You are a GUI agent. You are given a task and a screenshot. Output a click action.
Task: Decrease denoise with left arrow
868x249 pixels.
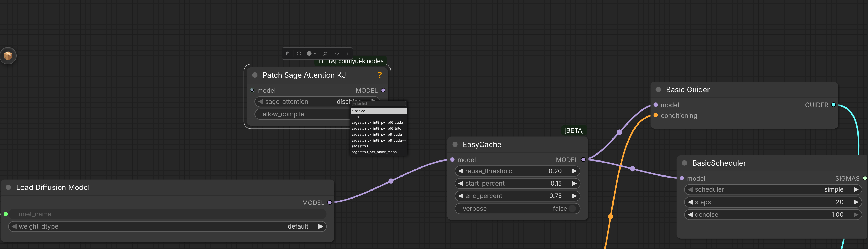pos(690,215)
